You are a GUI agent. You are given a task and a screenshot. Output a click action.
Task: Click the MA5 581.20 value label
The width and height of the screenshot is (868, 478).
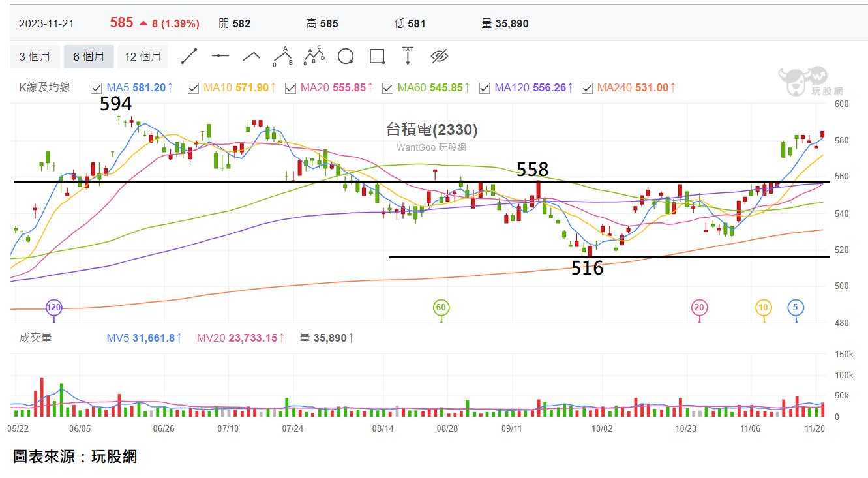point(140,87)
